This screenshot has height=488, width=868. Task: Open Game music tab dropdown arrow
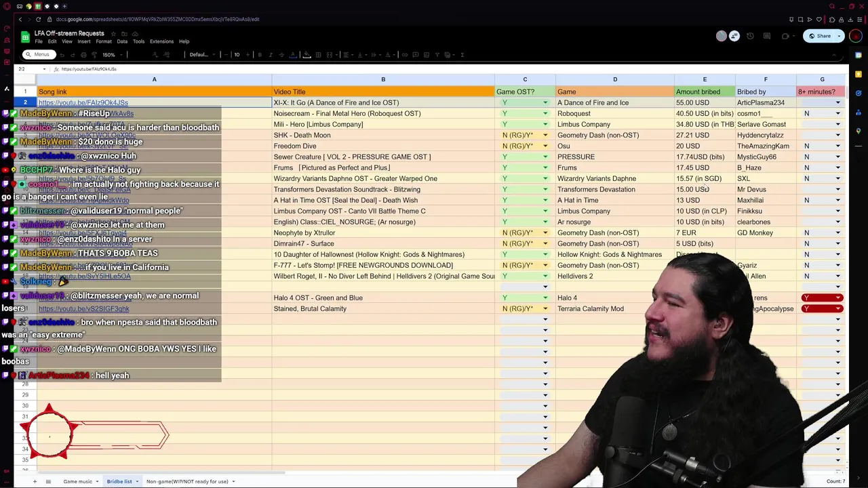(x=97, y=482)
